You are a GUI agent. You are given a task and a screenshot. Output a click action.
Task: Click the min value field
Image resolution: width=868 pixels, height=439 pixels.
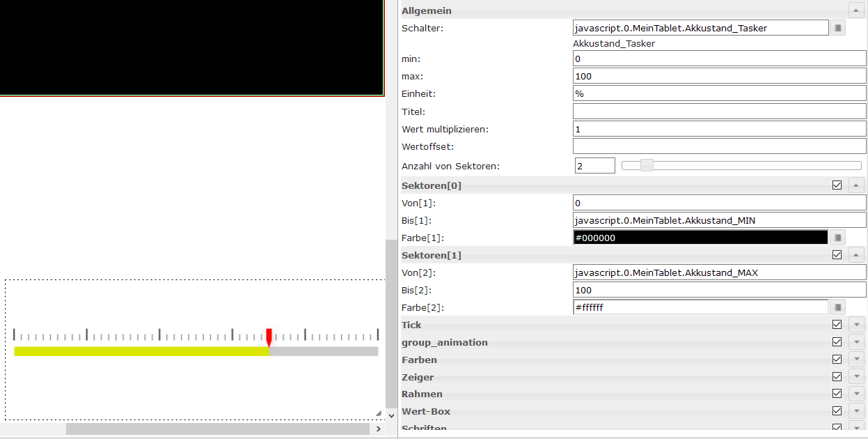pyautogui.click(x=719, y=59)
